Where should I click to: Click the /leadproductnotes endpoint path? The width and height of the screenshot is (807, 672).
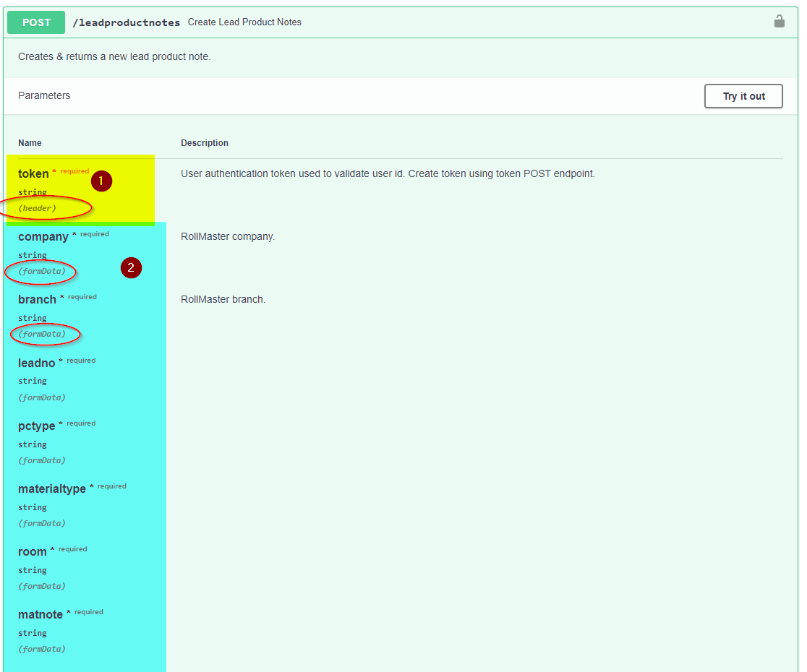pos(126,22)
